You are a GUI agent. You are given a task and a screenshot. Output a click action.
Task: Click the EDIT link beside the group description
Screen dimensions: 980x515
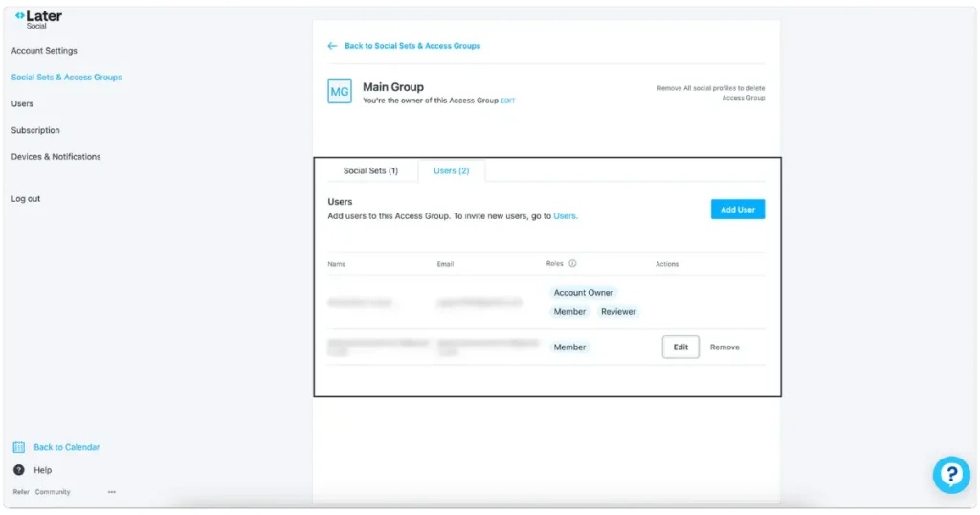tap(507, 101)
